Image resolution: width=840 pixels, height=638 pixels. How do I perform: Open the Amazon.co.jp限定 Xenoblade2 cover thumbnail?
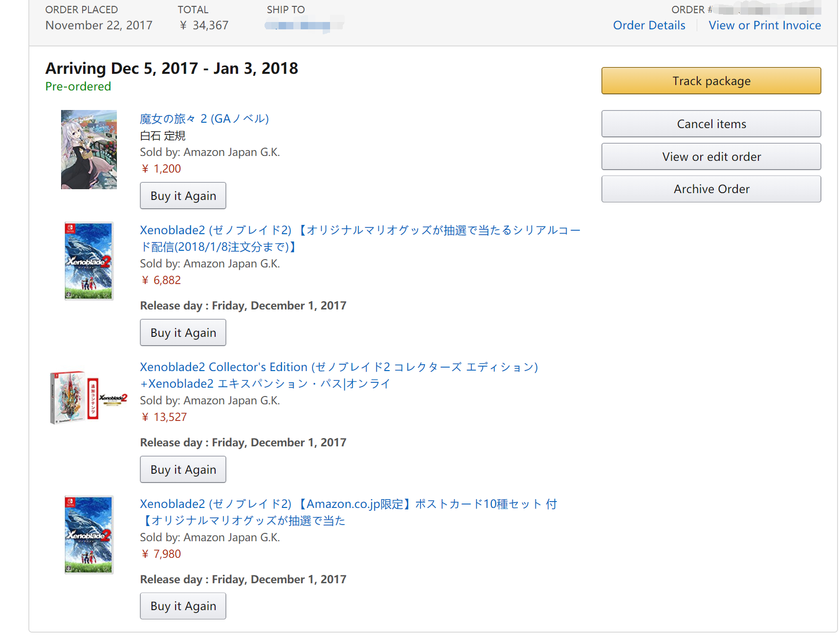pyautogui.click(x=89, y=535)
